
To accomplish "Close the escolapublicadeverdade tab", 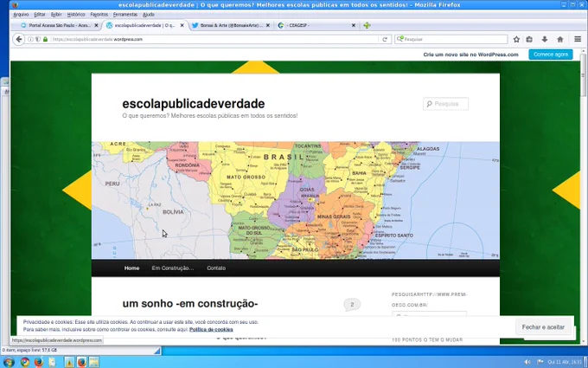I will coord(182,25).
